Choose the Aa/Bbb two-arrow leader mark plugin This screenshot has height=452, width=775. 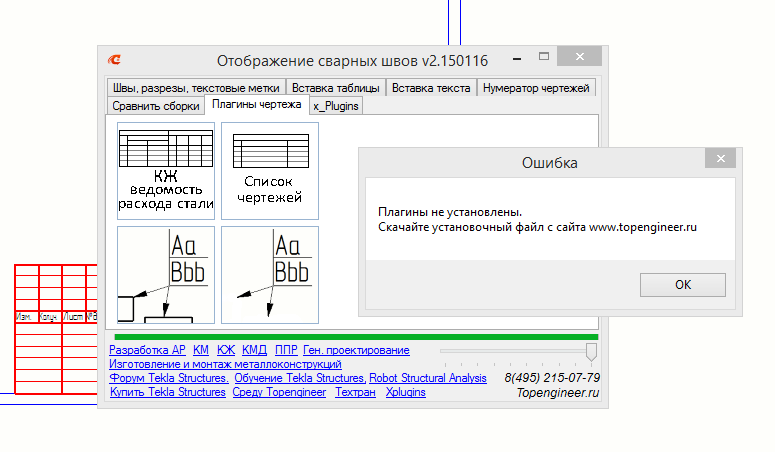click(270, 275)
